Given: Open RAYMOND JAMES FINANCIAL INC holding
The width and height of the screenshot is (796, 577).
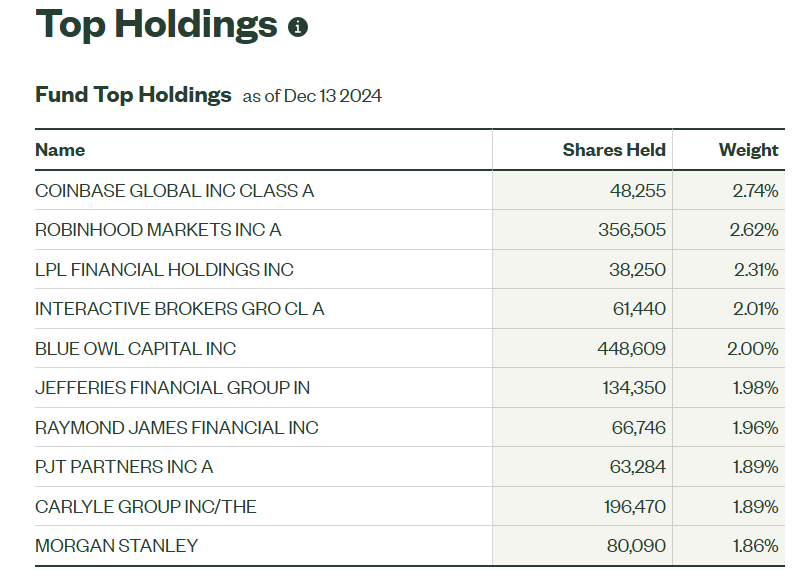Looking at the screenshot, I should [176, 428].
